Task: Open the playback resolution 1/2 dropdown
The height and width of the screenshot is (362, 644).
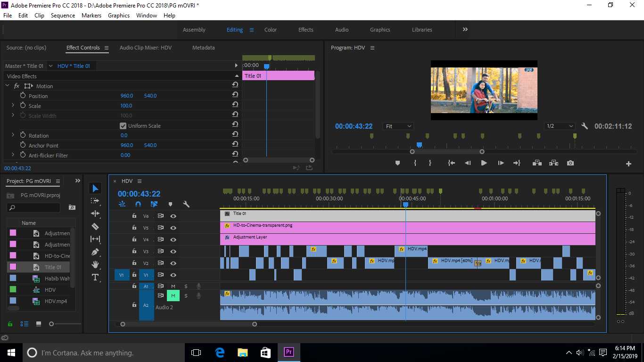Action: pos(559,126)
